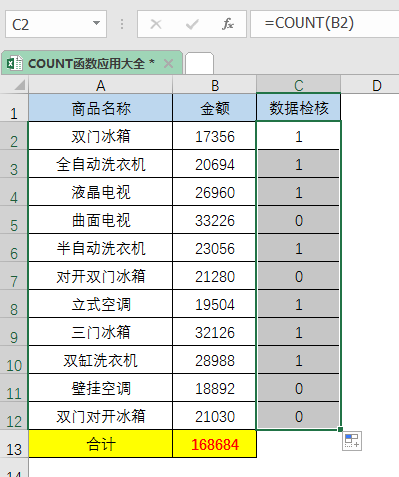Select the cell 三门冰箱
Screen dimensions: 399x477
click(x=101, y=332)
